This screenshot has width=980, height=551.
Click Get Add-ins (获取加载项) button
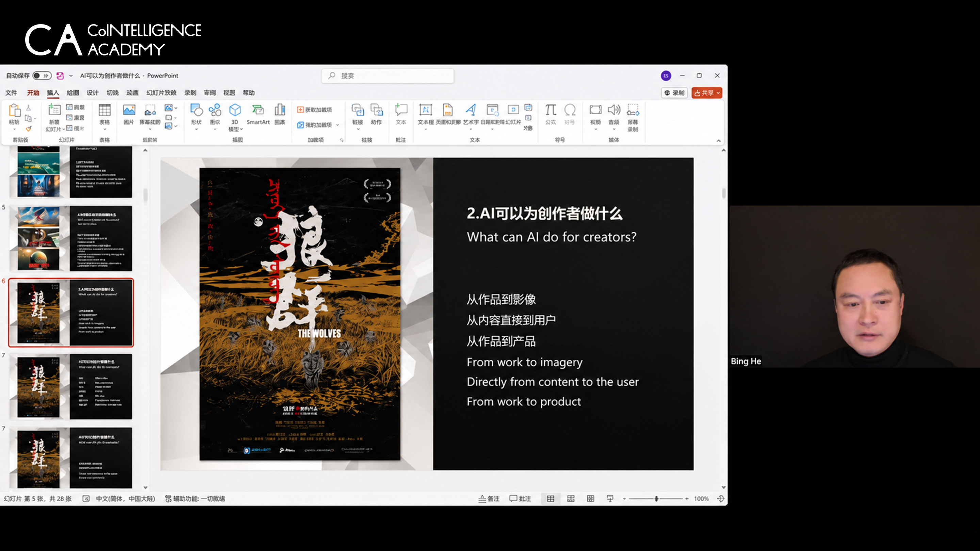click(315, 110)
